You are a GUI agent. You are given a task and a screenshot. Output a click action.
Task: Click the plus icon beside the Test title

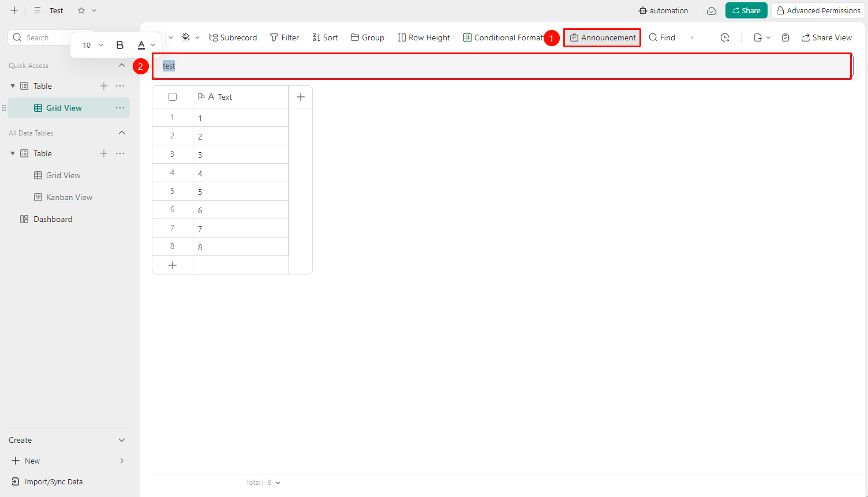click(x=14, y=10)
